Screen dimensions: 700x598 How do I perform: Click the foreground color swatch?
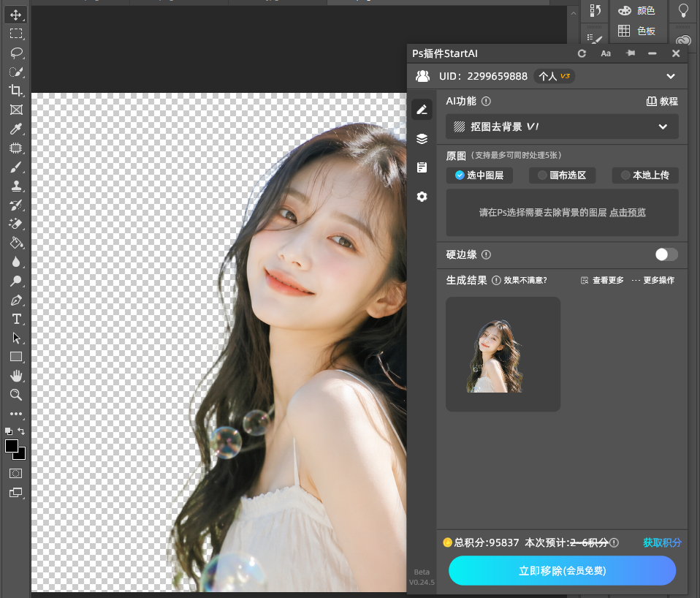tap(11, 446)
